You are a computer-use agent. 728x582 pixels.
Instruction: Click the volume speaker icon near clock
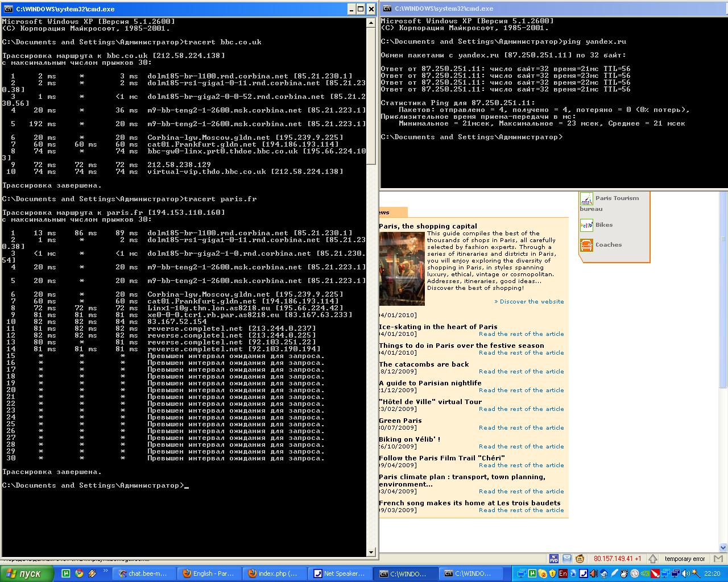[x=686, y=573]
